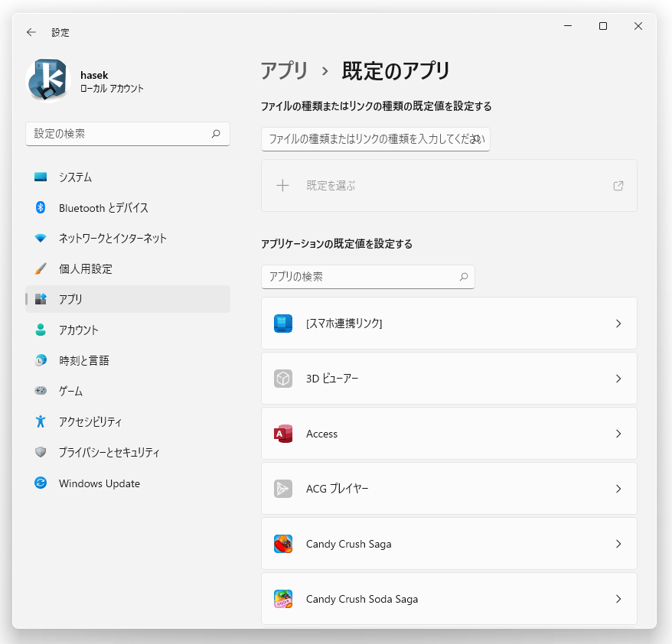Click the privacy shield icon
This screenshot has height=644, width=672.
pyautogui.click(x=41, y=452)
